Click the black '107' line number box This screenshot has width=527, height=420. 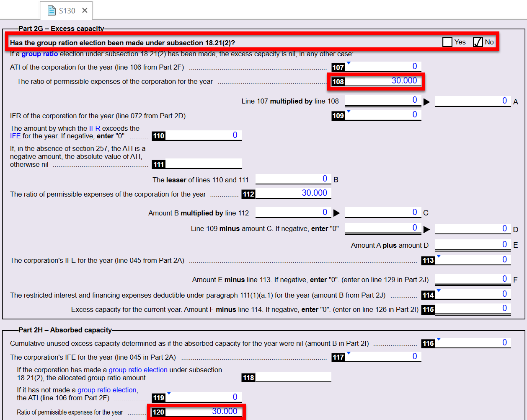coord(338,67)
